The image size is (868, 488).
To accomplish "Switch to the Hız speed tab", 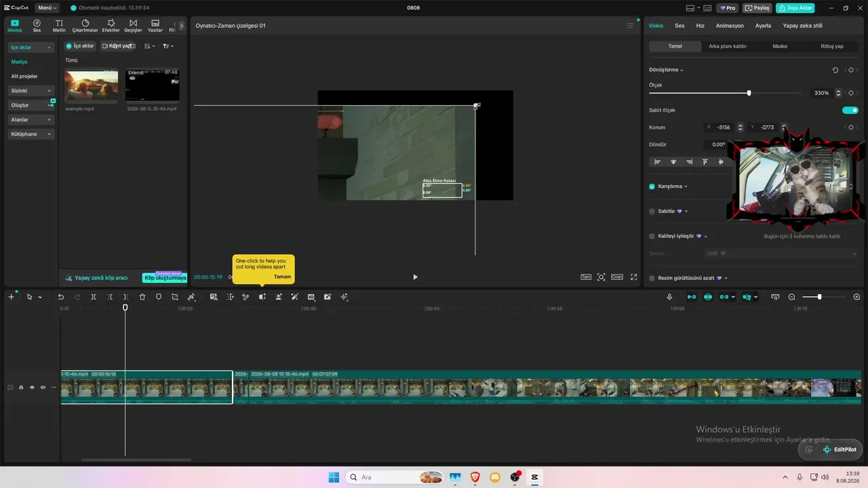I will click(x=701, y=26).
